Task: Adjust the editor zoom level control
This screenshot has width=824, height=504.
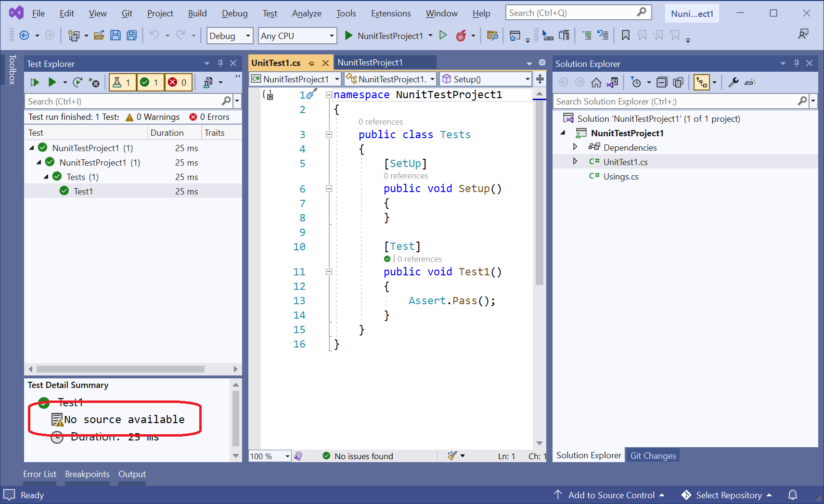Action: 269,455
